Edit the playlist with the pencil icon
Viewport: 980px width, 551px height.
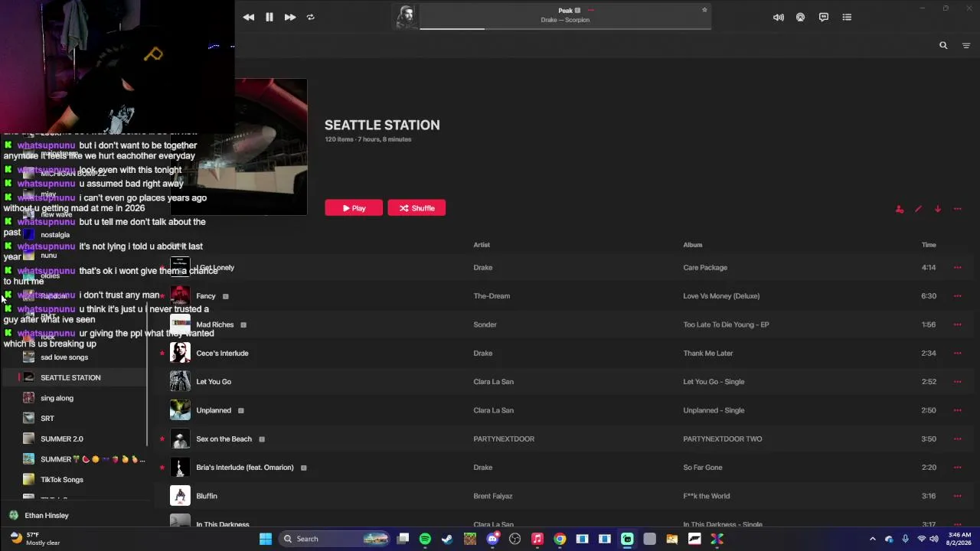(x=918, y=209)
